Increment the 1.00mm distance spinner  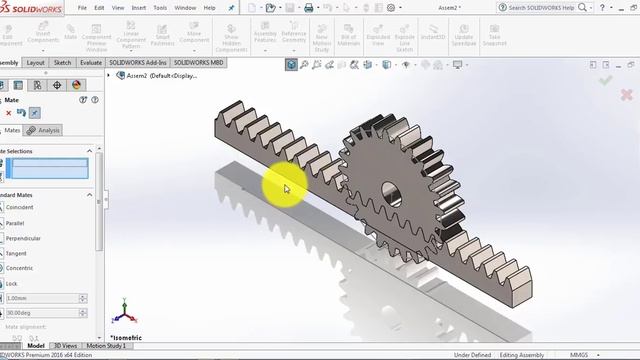tap(83, 296)
